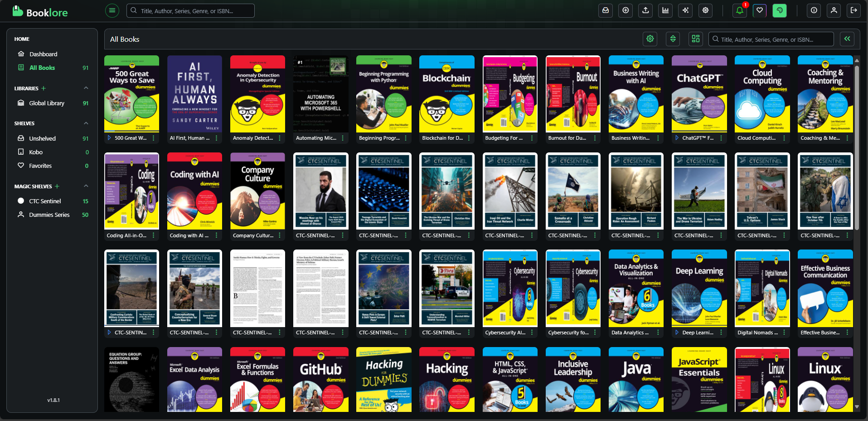Viewport: 868px width, 421px height.
Task: Click the upload book icon
Action: pos(645,10)
